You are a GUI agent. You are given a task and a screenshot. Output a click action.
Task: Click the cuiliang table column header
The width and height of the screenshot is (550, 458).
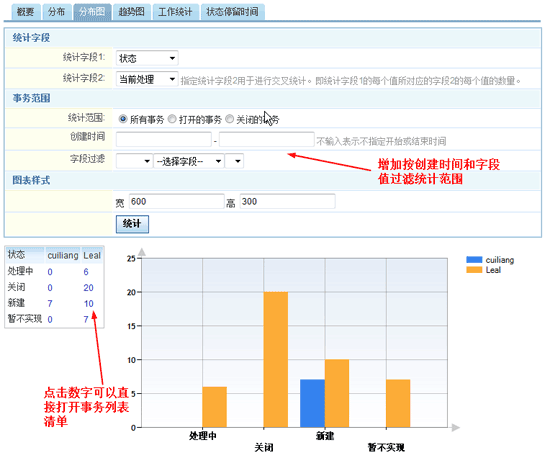[63, 255]
